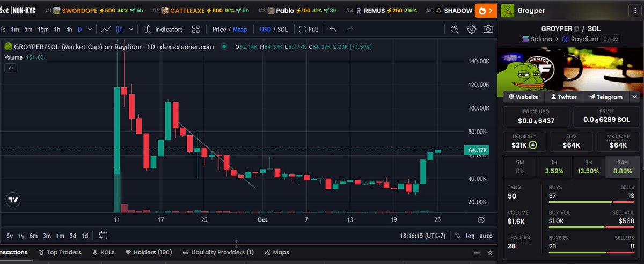
Task: Click the Groyper token avatar in header
Action: 507,10
